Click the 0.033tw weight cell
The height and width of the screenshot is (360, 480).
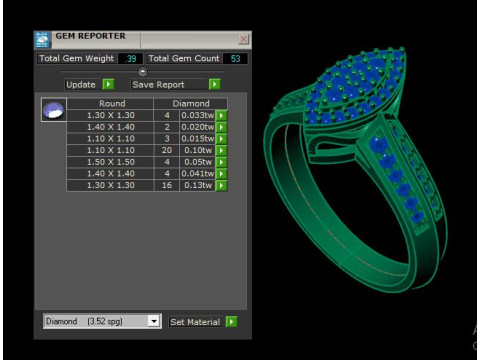coord(198,115)
